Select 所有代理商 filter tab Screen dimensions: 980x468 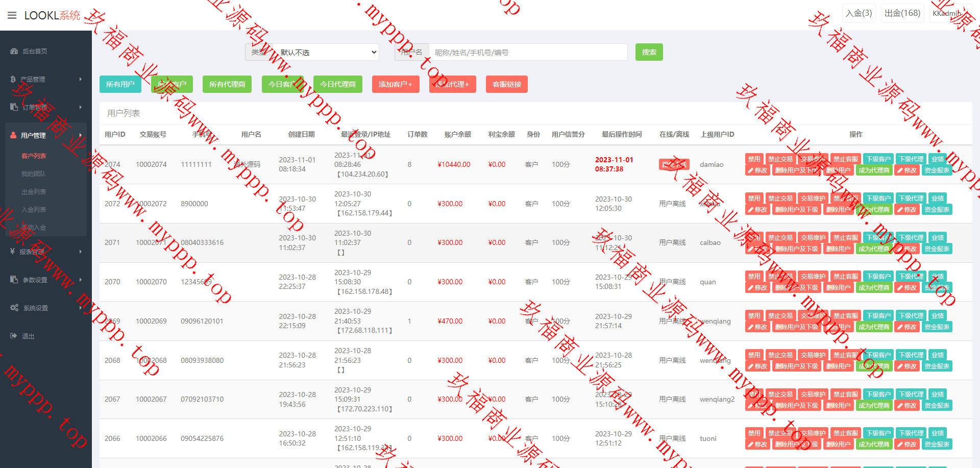(227, 84)
